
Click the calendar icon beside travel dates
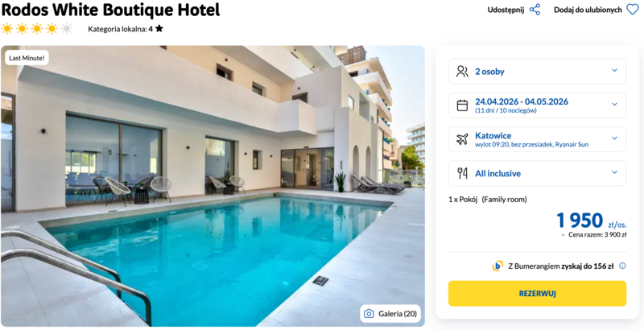pyautogui.click(x=462, y=105)
